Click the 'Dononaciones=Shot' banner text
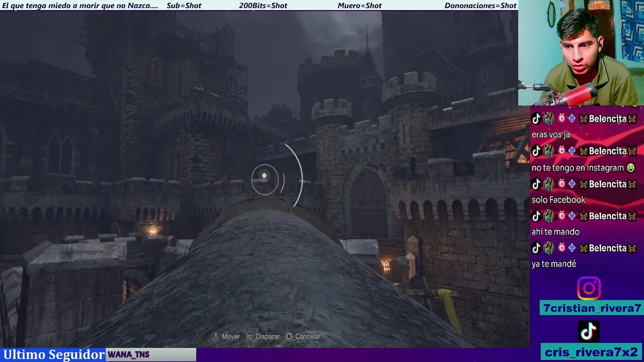The width and height of the screenshot is (644, 362). (x=480, y=6)
